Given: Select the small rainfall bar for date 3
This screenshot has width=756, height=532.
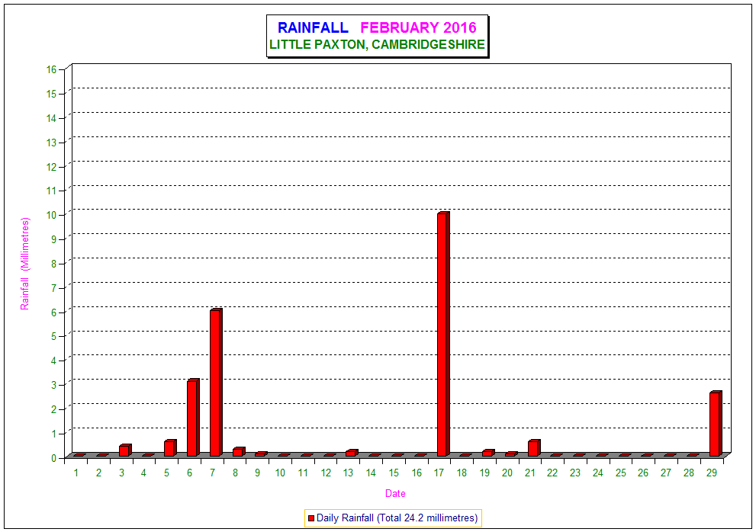Looking at the screenshot, I should pyautogui.click(x=125, y=450).
